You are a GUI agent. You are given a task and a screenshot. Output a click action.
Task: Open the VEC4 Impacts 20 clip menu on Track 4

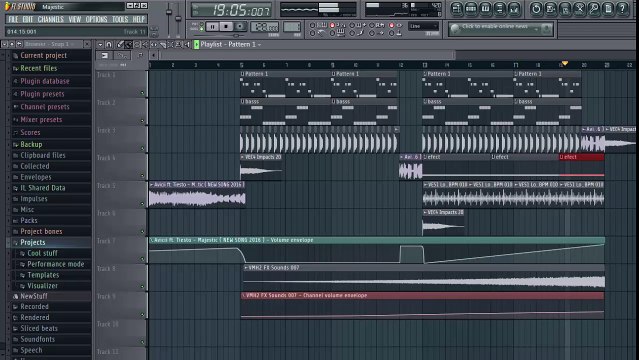(243, 157)
